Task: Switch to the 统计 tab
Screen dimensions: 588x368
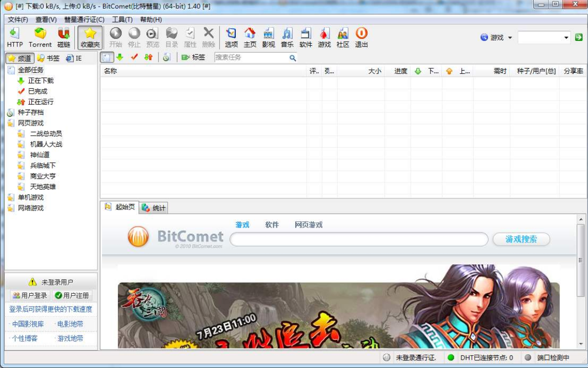Action: click(153, 208)
